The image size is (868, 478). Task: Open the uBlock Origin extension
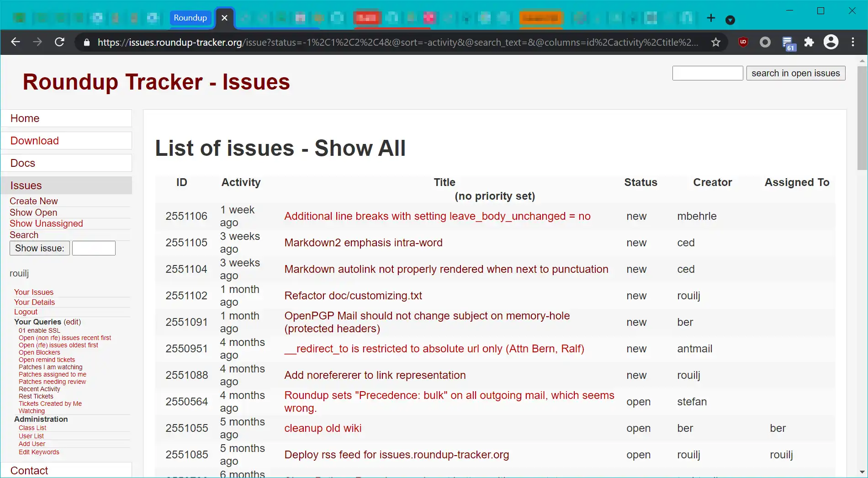(743, 42)
